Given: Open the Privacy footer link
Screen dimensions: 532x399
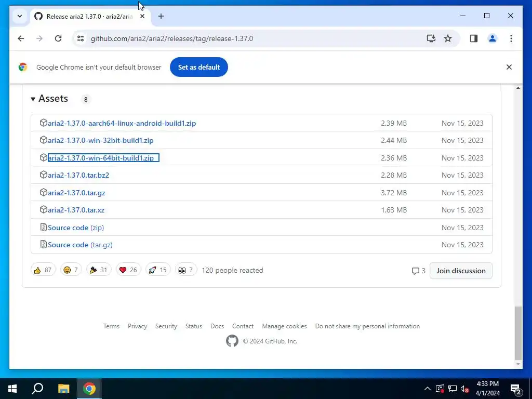Looking at the screenshot, I should (137, 326).
